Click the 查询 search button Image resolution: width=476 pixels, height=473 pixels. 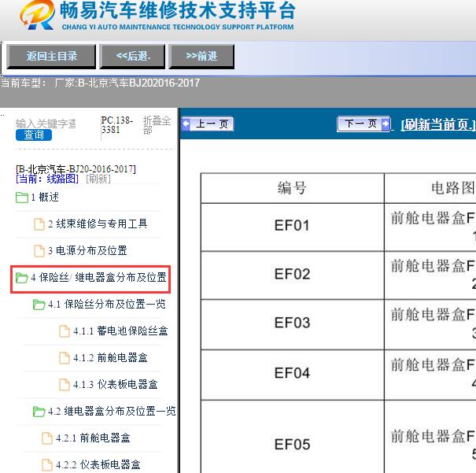[34, 135]
